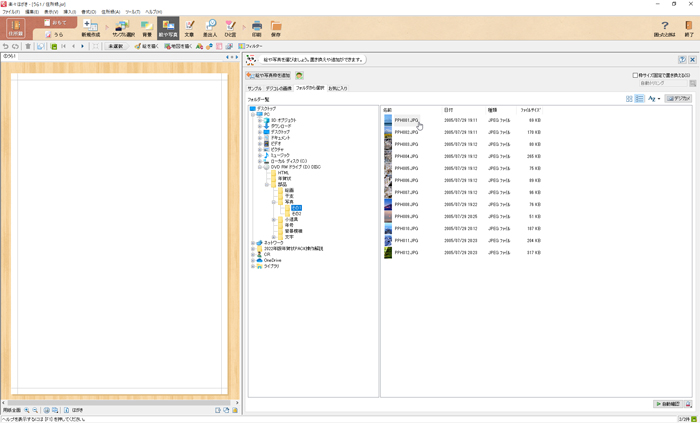Select the おもて side option

pos(57,21)
